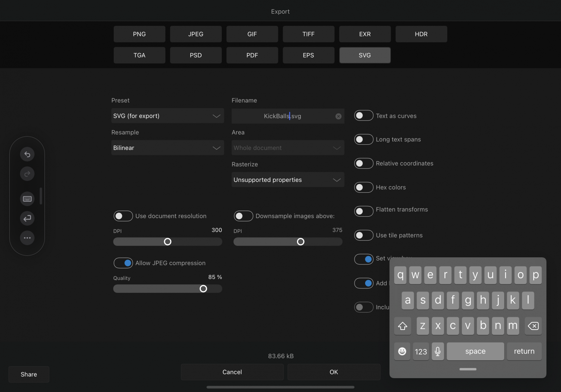Select the HDR export format
This screenshot has height=392, width=561.
[x=421, y=34]
